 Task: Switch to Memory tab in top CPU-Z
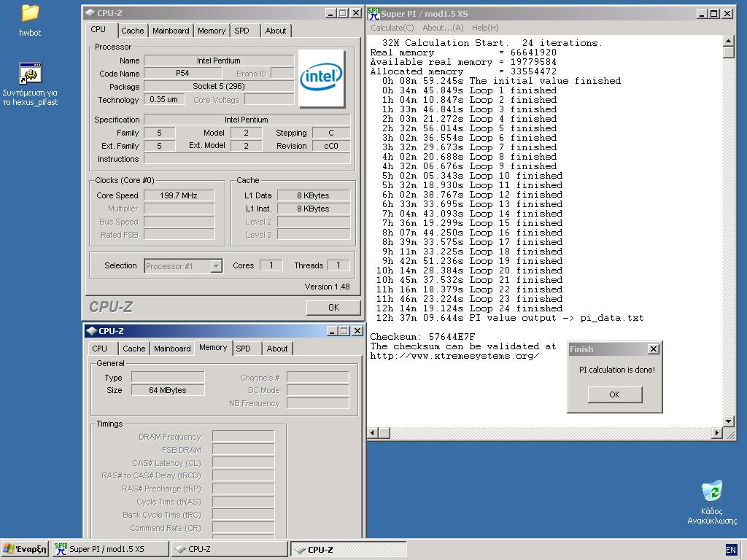[x=212, y=31]
